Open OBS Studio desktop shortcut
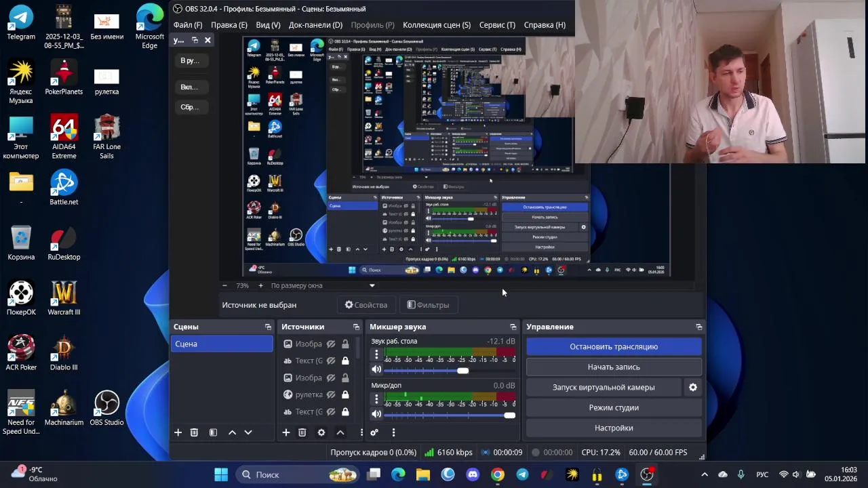Image resolution: width=868 pixels, height=488 pixels. (x=106, y=409)
